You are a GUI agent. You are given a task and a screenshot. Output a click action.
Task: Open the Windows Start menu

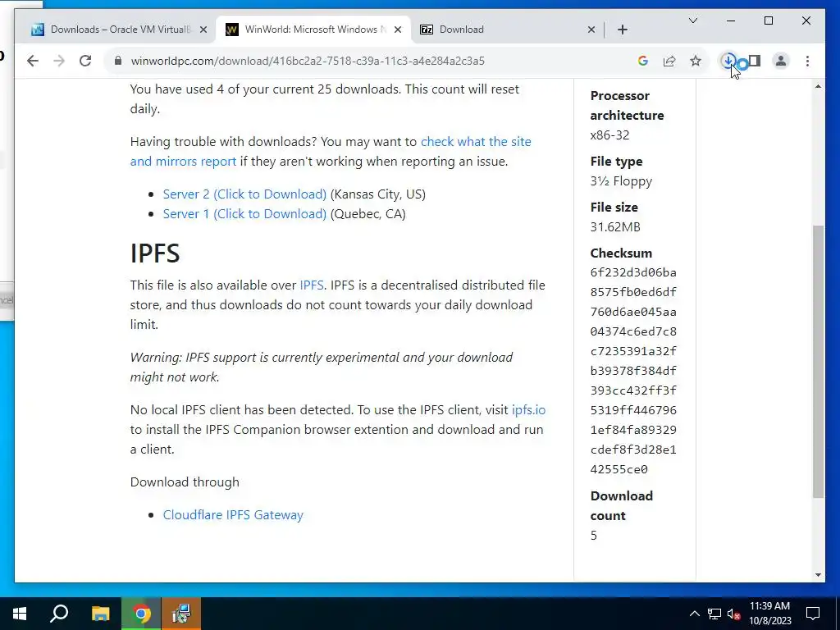(20, 614)
